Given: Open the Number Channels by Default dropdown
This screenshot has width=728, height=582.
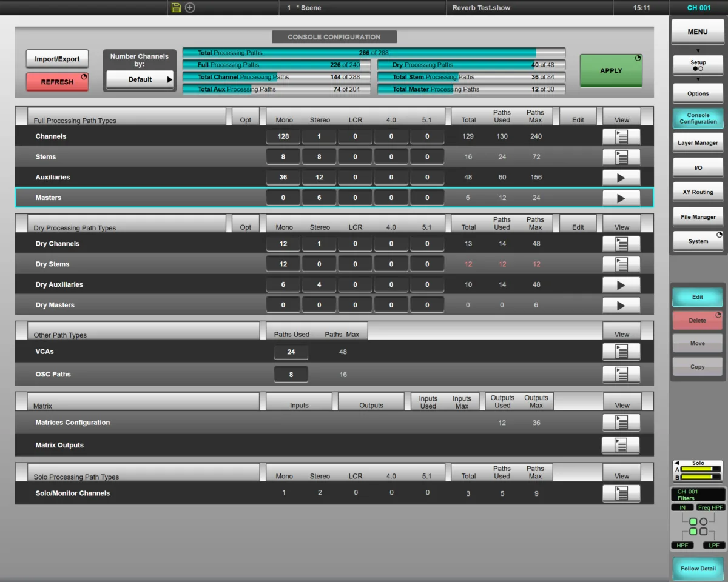Looking at the screenshot, I should pos(140,79).
